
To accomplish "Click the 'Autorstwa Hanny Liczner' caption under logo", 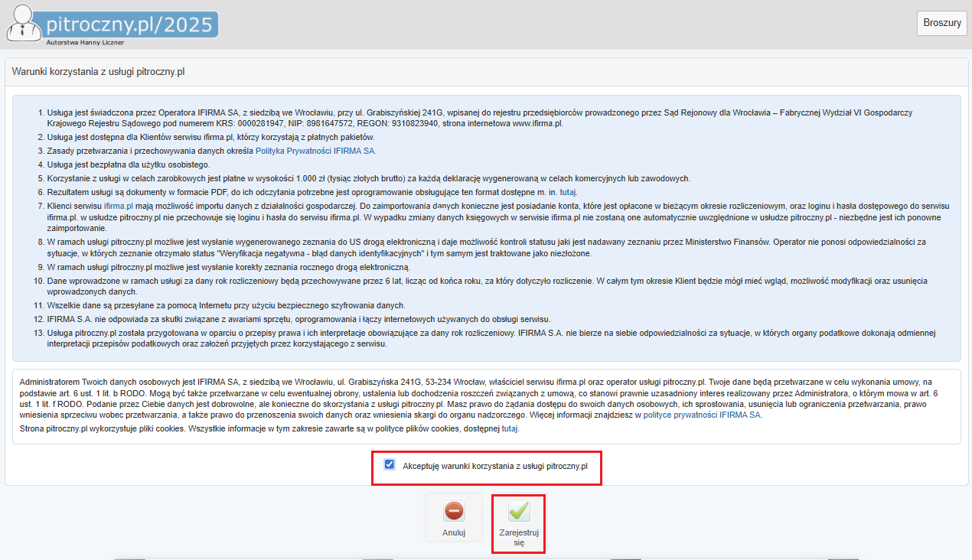I will [80, 43].
